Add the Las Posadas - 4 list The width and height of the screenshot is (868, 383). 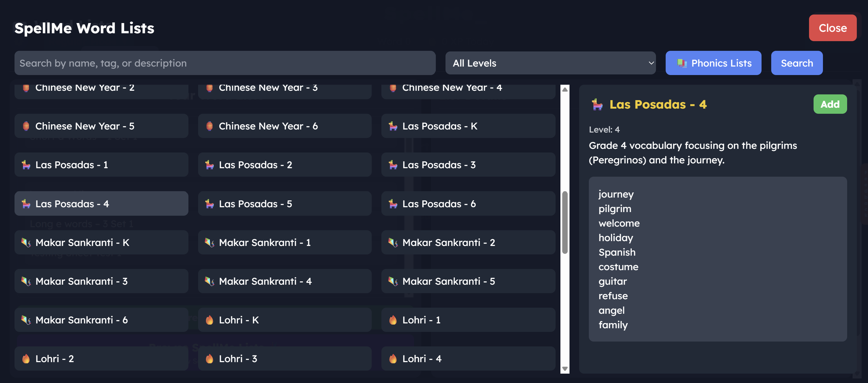pyautogui.click(x=830, y=104)
